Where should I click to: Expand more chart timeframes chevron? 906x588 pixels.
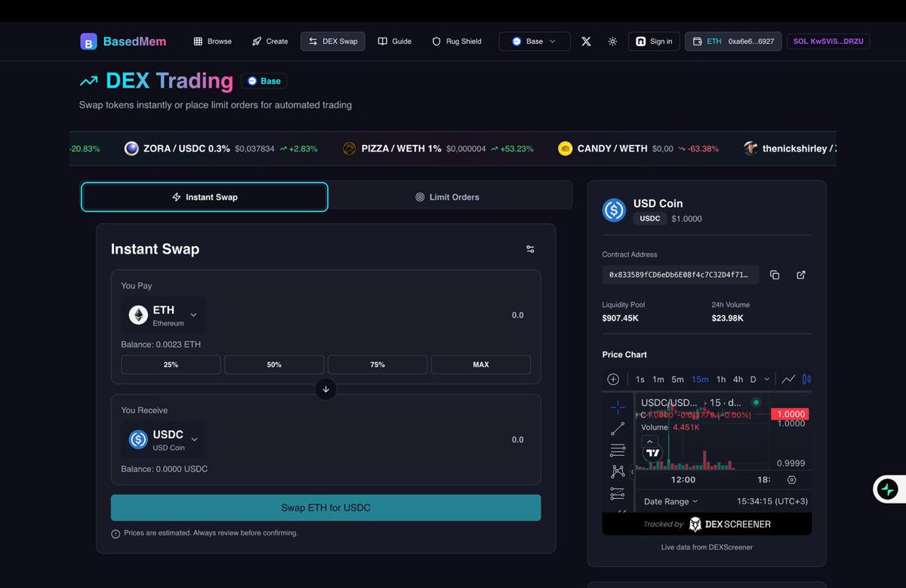click(767, 379)
